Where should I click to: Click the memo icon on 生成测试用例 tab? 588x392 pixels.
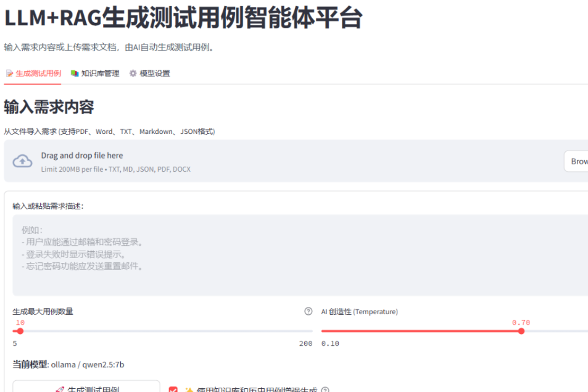9,73
